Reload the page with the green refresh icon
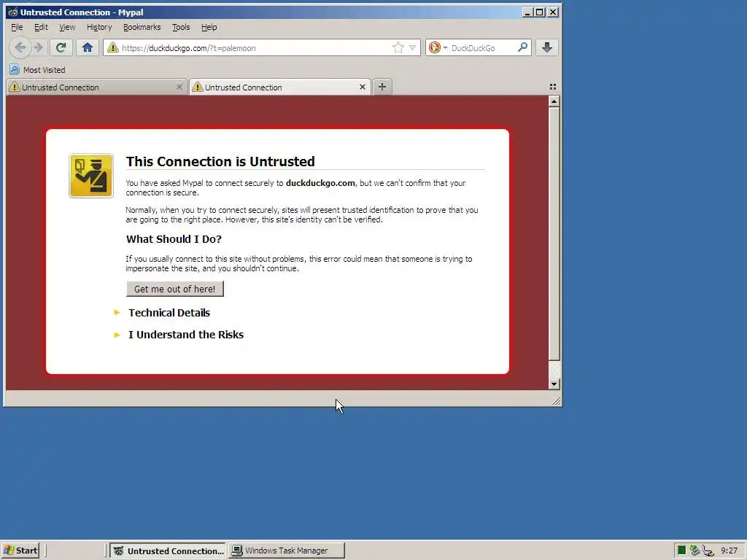This screenshot has height=560, width=747. tap(61, 47)
